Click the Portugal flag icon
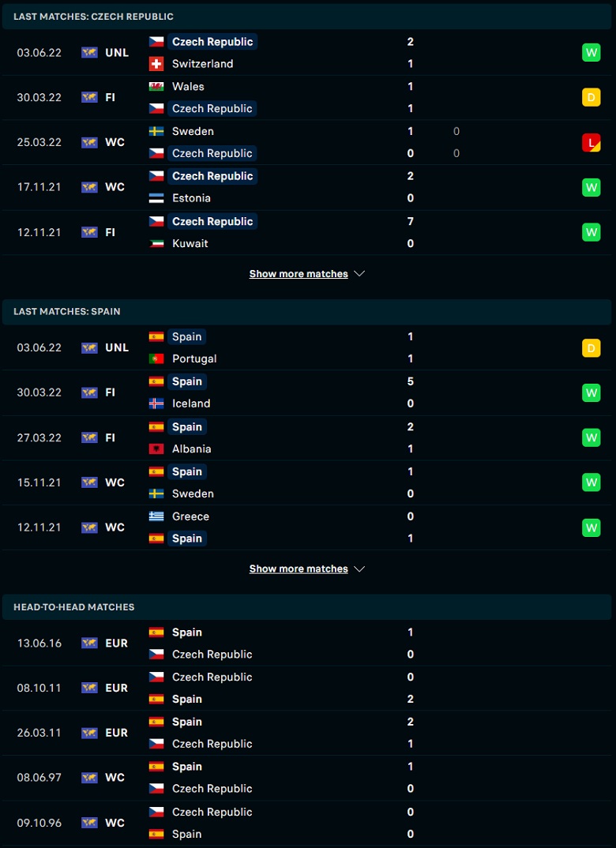 (x=156, y=358)
